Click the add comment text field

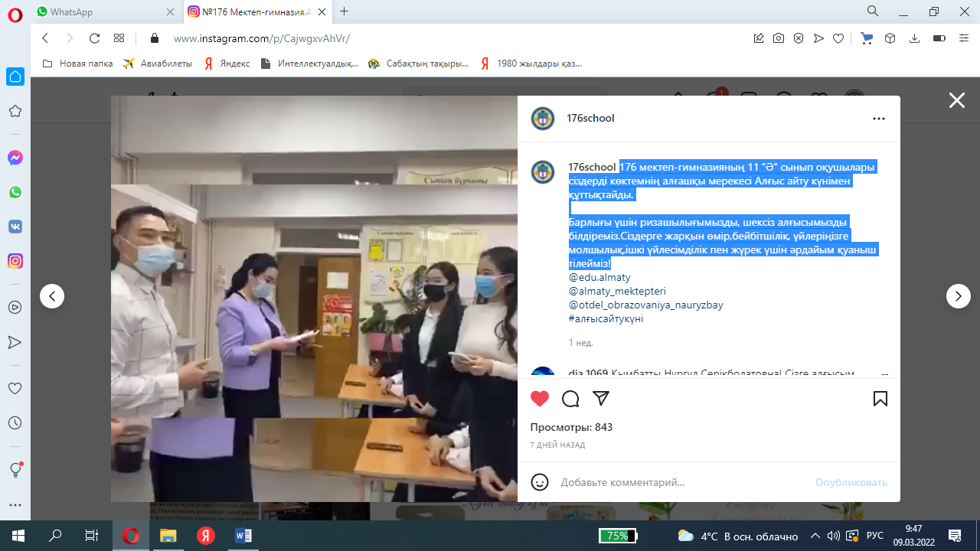(681, 482)
